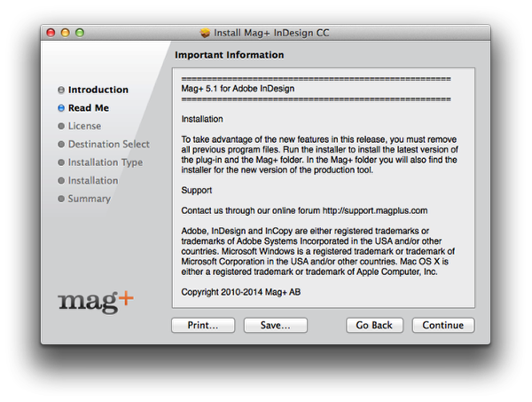Click 'Copyright 2010-2014 Mag+ AB' line
This screenshot has width=532, height=402.
click(241, 292)
